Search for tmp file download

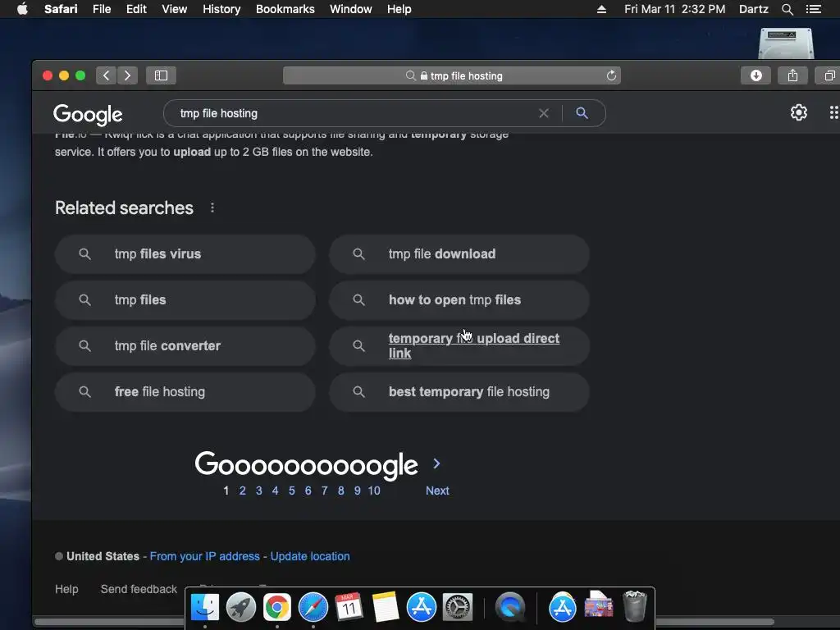[459, 254]
